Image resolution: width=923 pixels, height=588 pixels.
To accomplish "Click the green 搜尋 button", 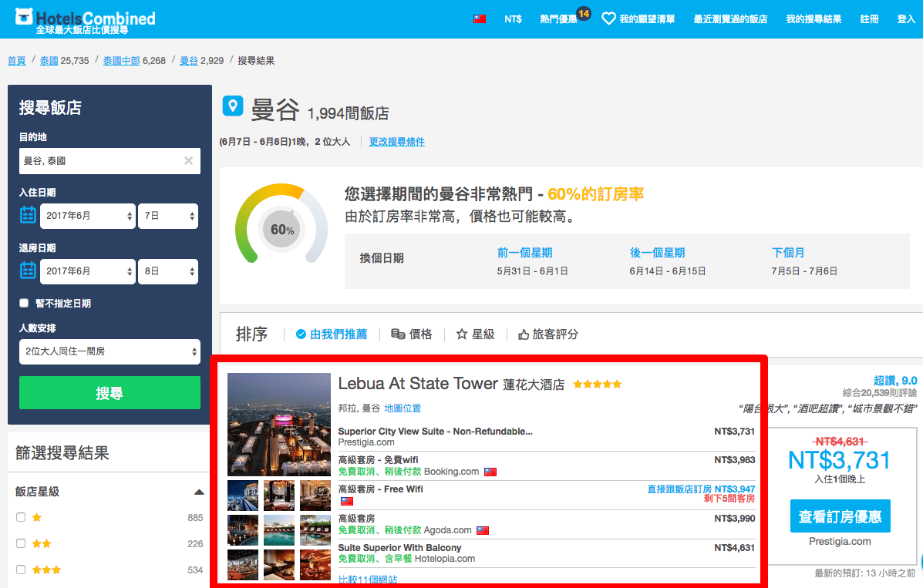I will (109, 392).
